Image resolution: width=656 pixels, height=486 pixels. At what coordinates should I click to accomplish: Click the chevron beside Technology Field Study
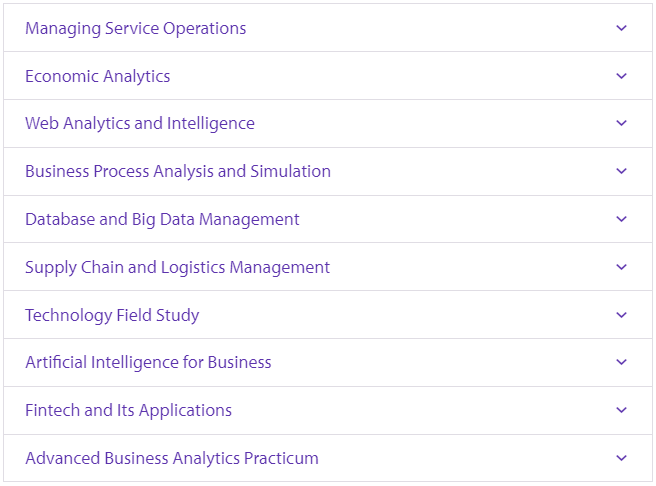pyautogui.click(x=622, y=315)
